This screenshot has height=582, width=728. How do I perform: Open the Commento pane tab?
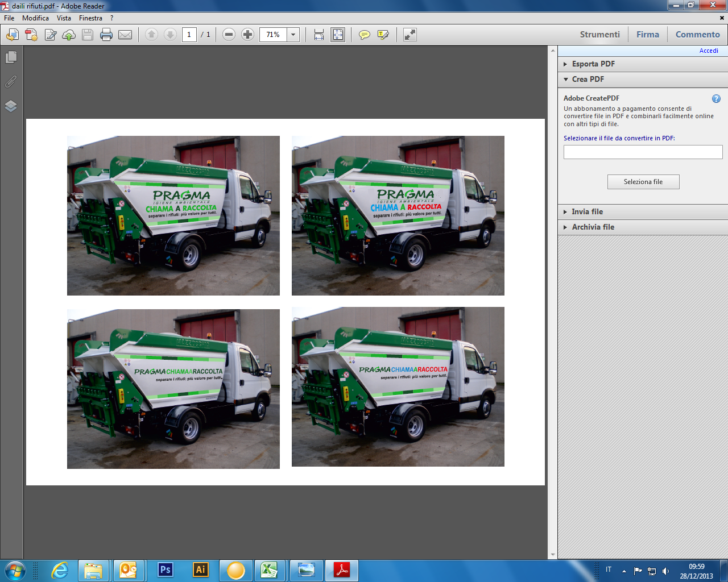697,35
